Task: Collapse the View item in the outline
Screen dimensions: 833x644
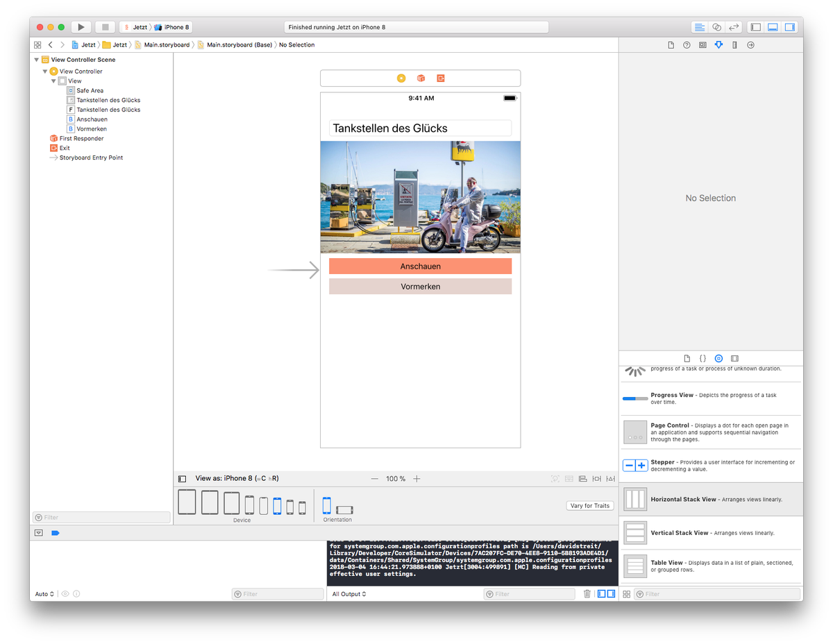Action: (x=53, y=80)
